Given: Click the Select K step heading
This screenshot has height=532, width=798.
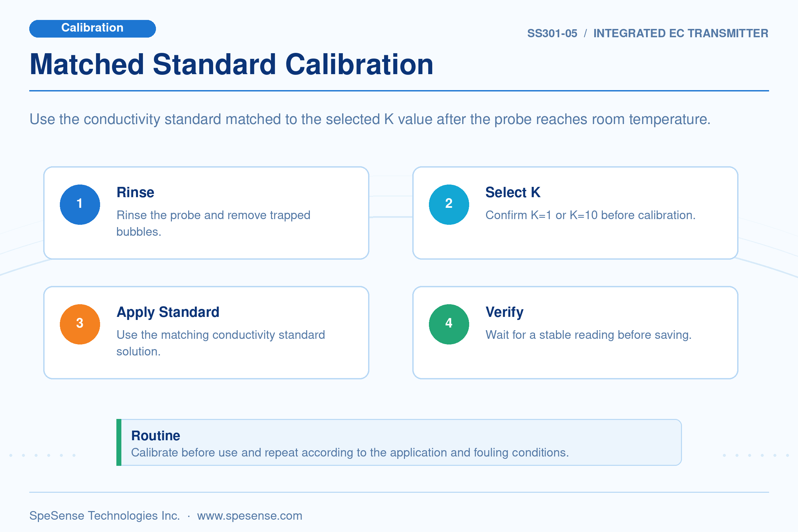Looking at the screenshot, I should pyautogui.click(x=513, y=193).
